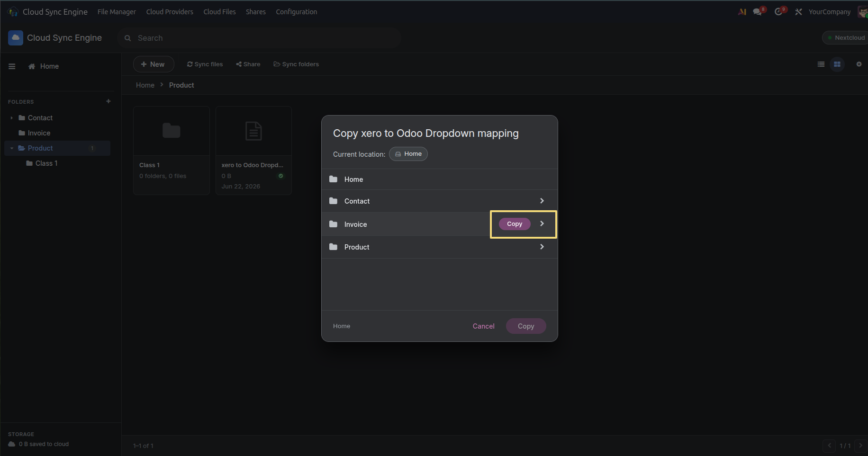
Task: Open activities clock icon in top bar
Action: point(779,12)
